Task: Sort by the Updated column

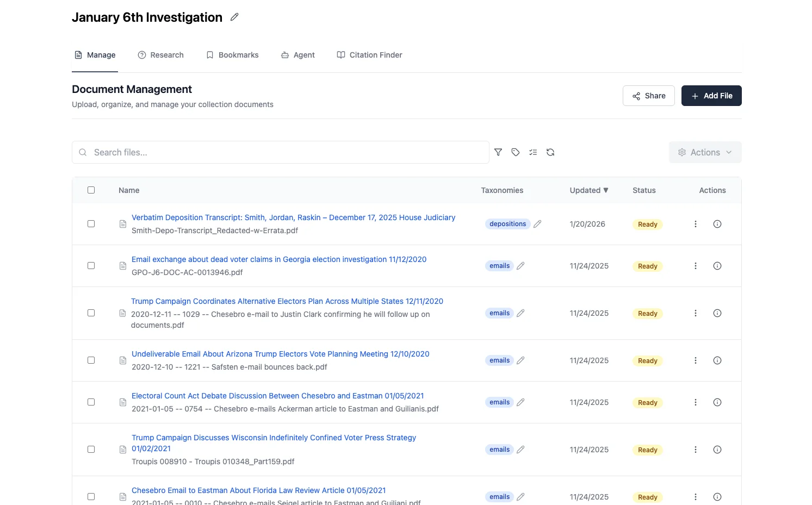Action: point(588,190)
